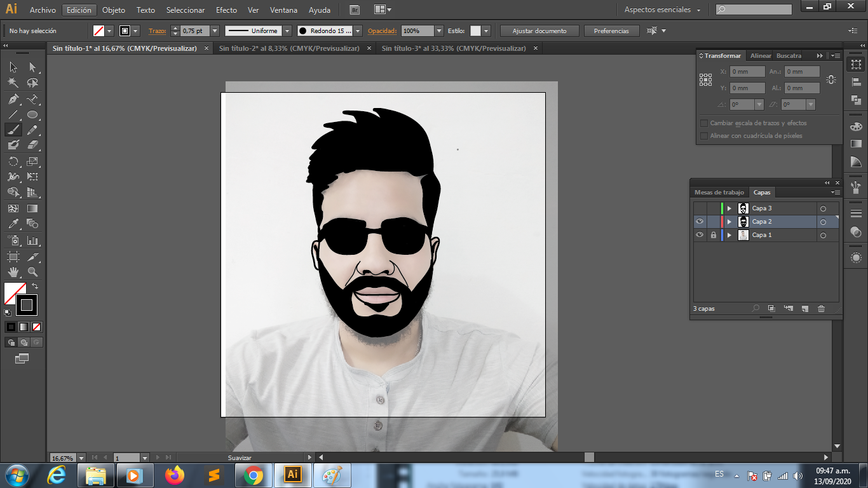Screen dimensions: 868x488
Task: Create new layer in Capas panel
Action: 804,308
